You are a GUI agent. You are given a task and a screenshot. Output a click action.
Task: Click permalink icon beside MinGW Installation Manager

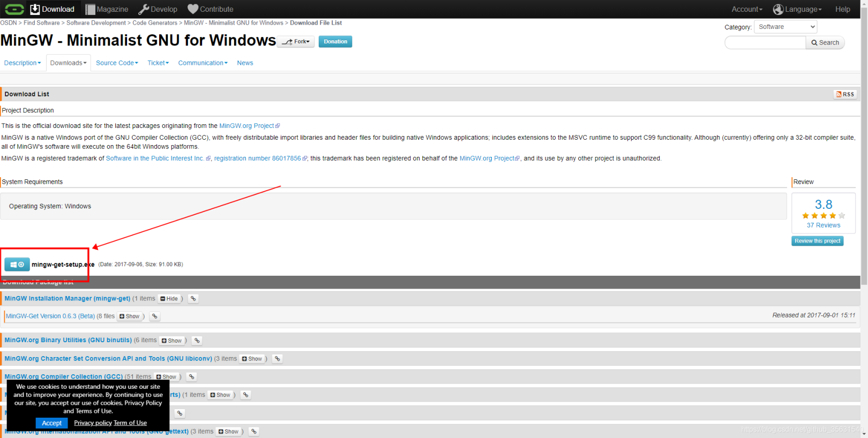tap(193, 299)
